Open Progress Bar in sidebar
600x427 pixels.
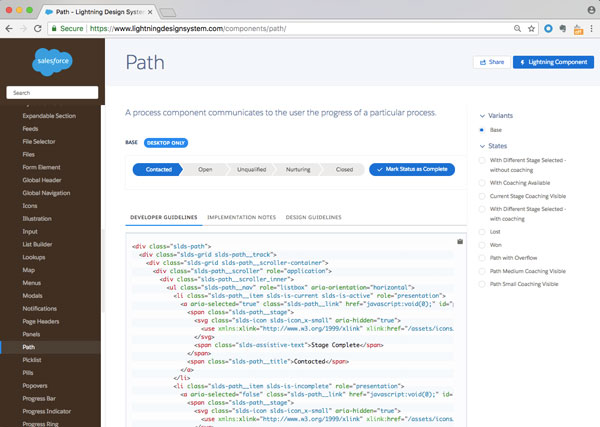click(x=39, y=399)
